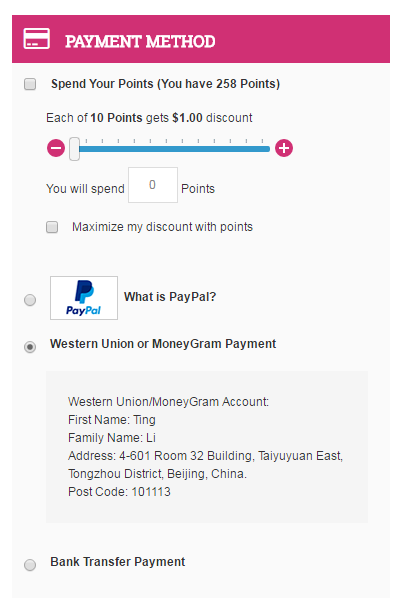Choose the Bank Transfer Payment radio button
The height and width of the screenshot is (605, 397).
(x=30, y=565)
